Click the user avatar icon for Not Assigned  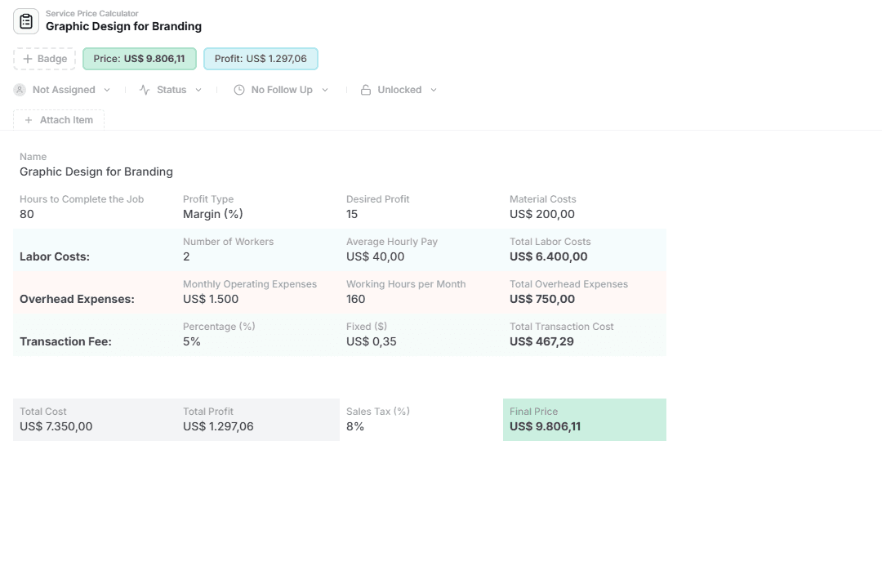[x=20, y=90]
